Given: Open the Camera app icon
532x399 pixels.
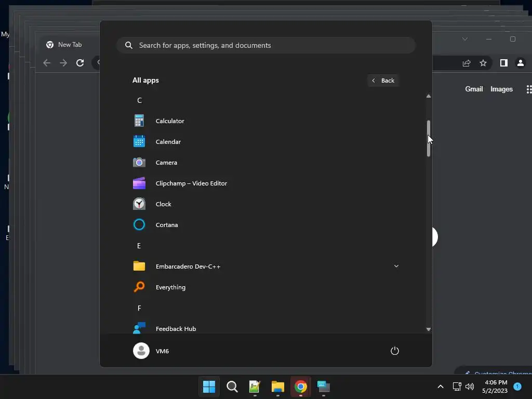Looking at the screenshot, I should coord(139,163).
